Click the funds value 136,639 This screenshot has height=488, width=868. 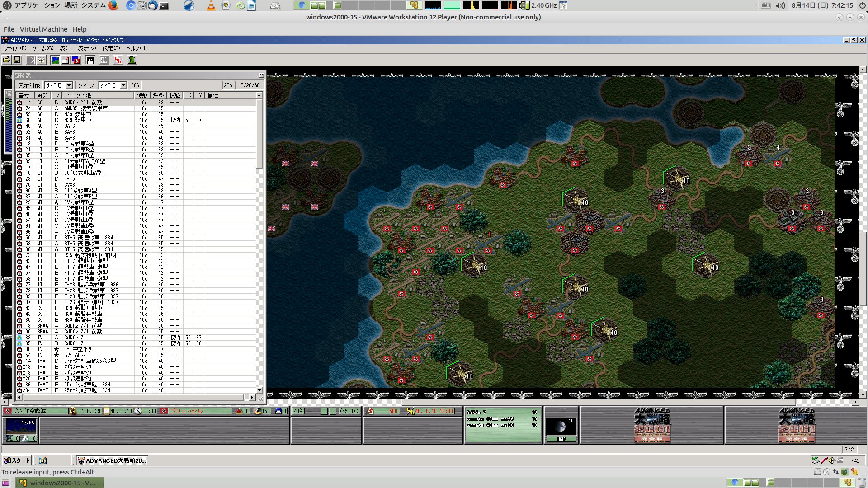pos(91,411)
